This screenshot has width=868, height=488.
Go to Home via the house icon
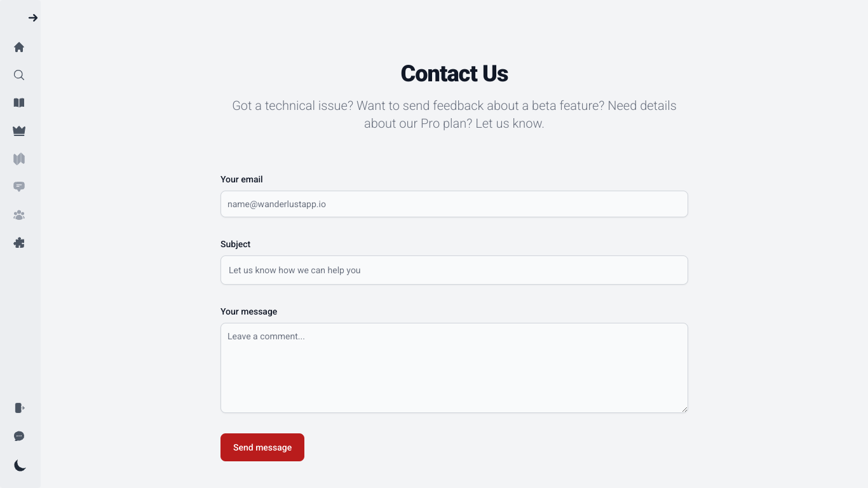click(19, 47)
